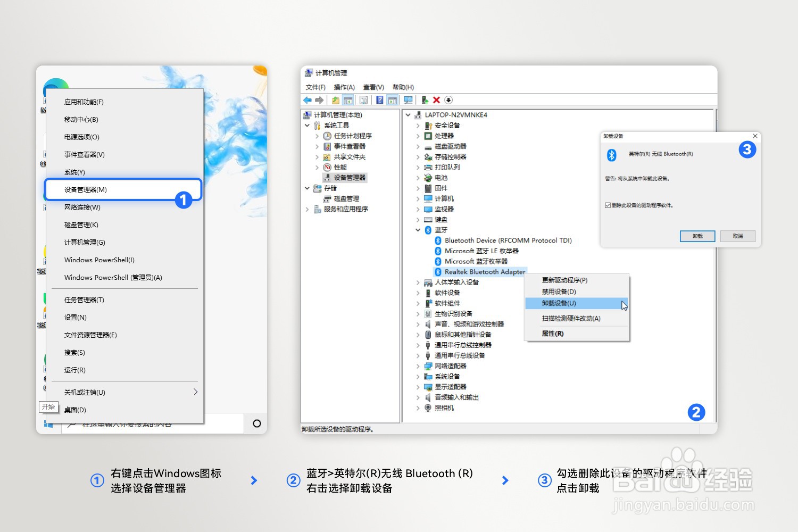Choose 禁用设备(D) in the context menu

(x=577, y=292)
